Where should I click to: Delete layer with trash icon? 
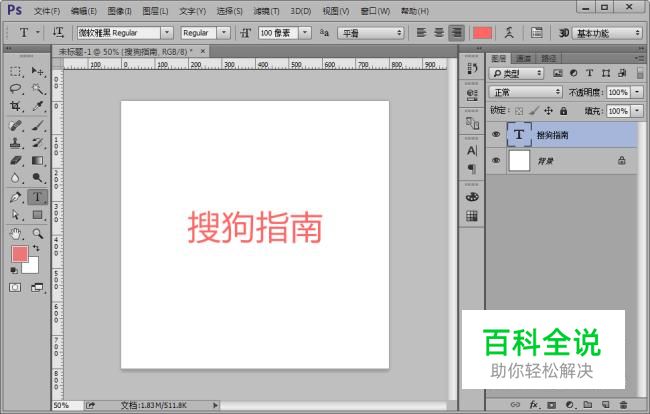coord(623,404)
